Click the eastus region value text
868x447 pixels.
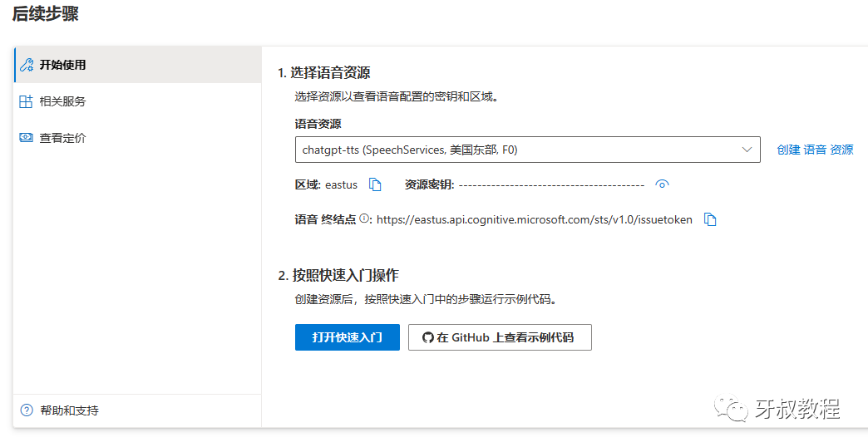pos(341,184)
